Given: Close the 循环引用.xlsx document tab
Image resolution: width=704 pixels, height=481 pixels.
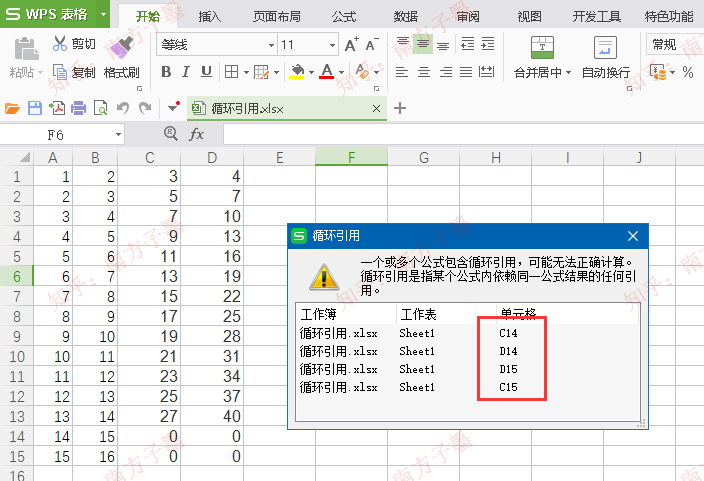Looking at the screenshot, I should click(x=376, y=108).
